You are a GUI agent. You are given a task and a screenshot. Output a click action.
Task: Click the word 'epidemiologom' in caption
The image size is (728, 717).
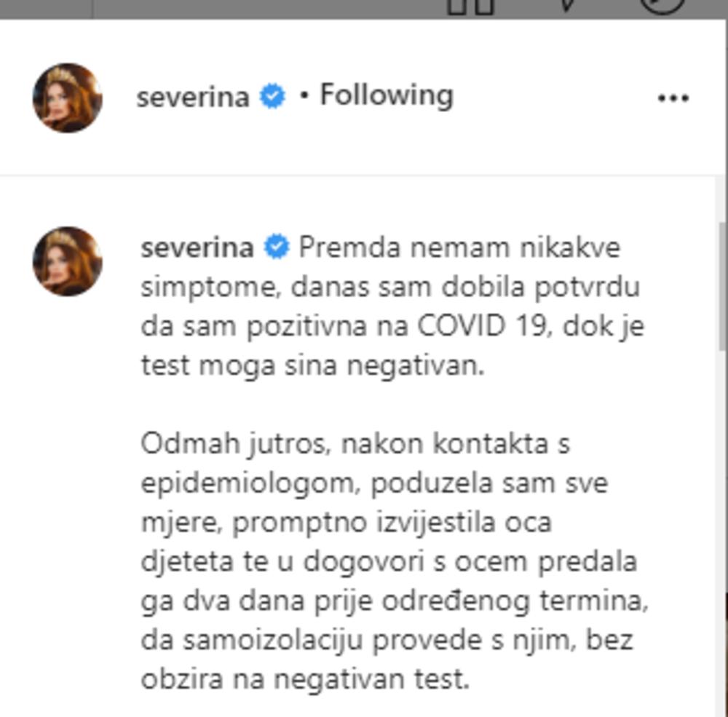pos(247,484)
